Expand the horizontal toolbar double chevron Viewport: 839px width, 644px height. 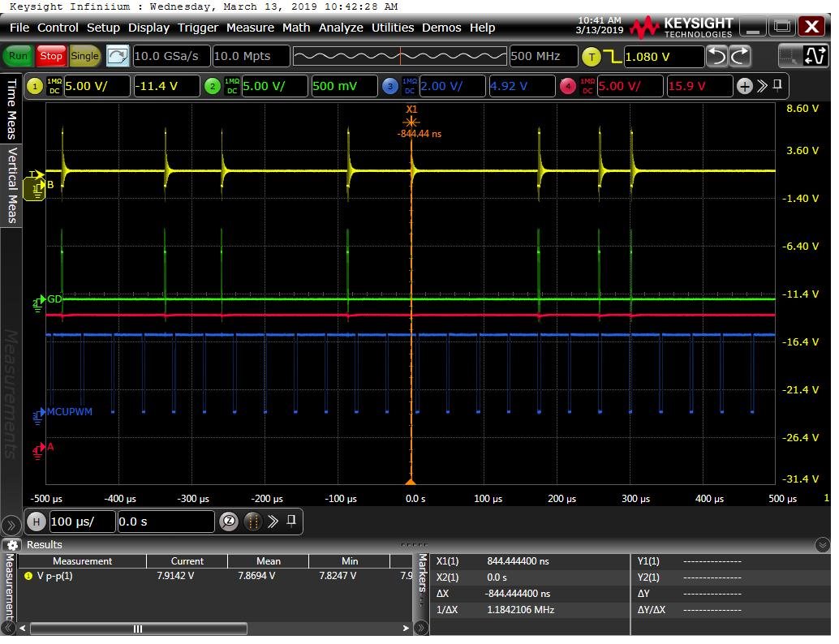click(273, 521)
